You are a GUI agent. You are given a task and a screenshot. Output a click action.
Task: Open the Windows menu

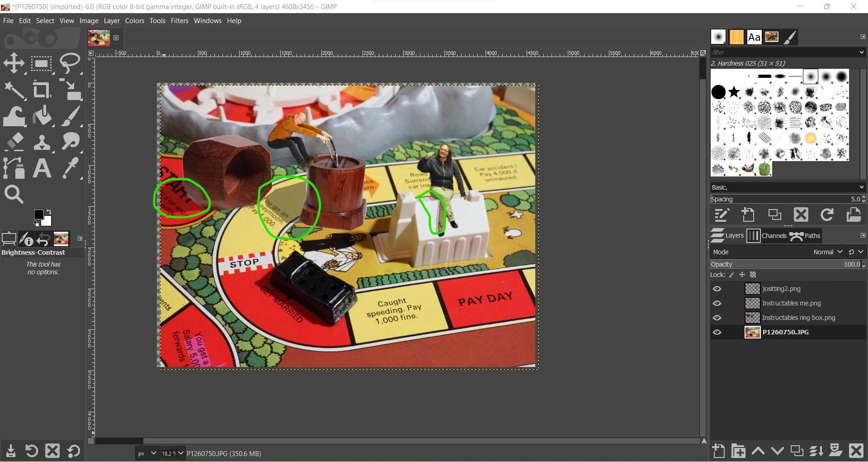(x=208, y=21)
